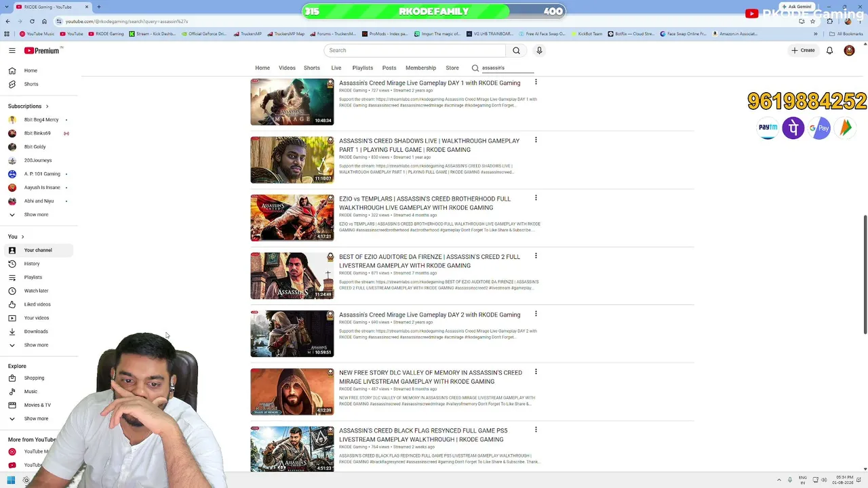Open Watch later list
868x488 pixels.
pos(36,291)
